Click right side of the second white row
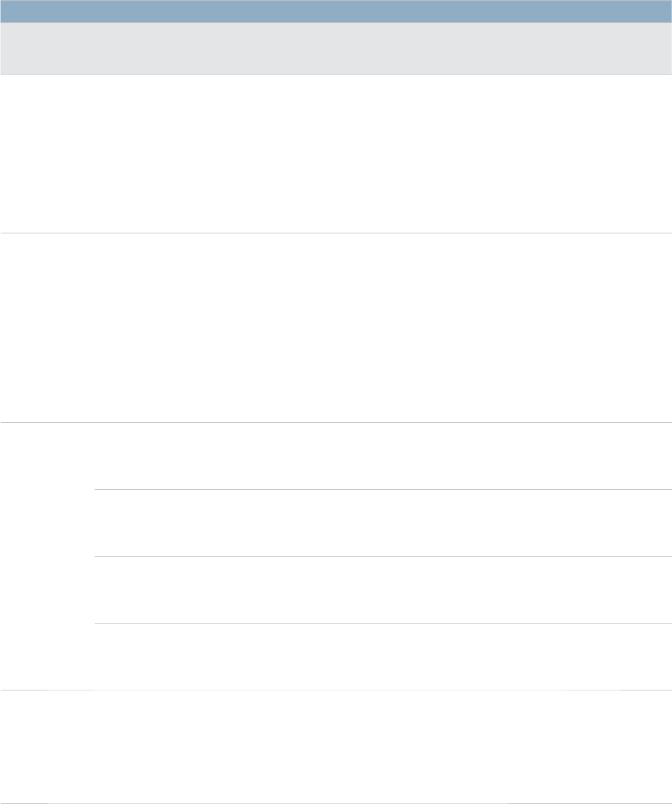Screen dimensions: 672x804 627,327
